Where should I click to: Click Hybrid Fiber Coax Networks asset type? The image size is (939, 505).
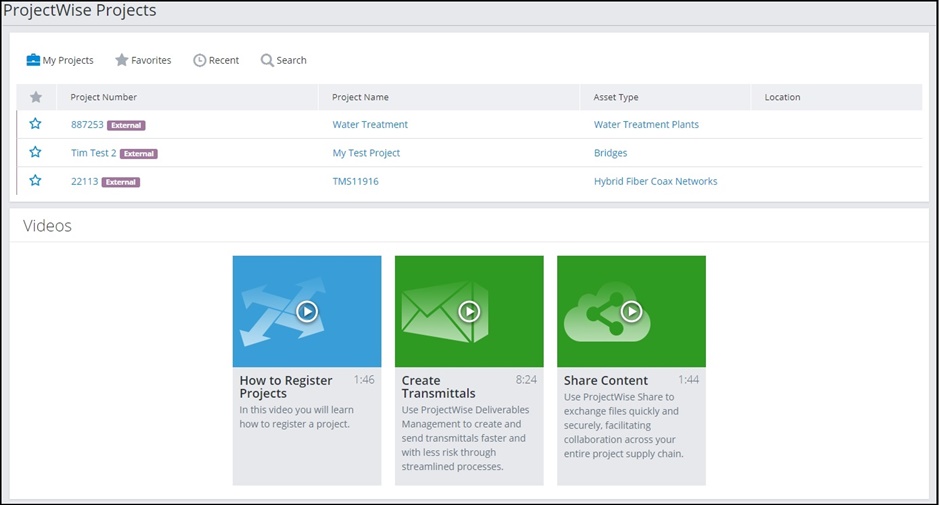pos(656,182)
